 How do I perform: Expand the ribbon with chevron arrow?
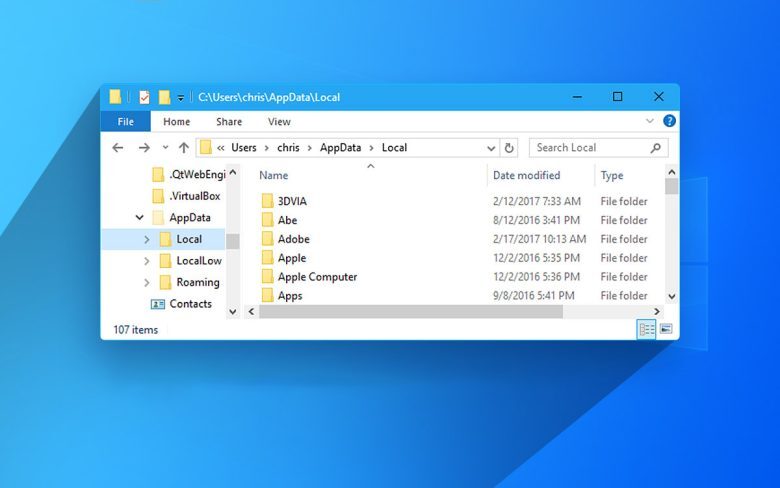pyautogui.click(x=650, y=121)
